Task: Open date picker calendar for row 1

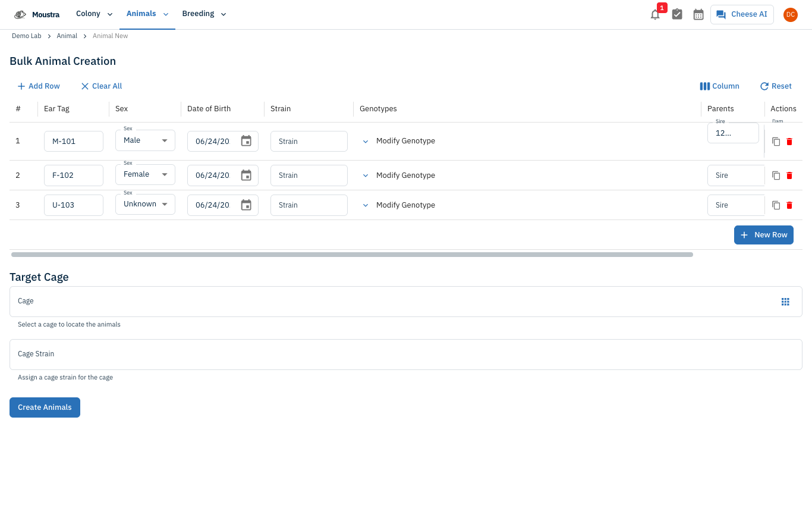Action: (246, 141)
